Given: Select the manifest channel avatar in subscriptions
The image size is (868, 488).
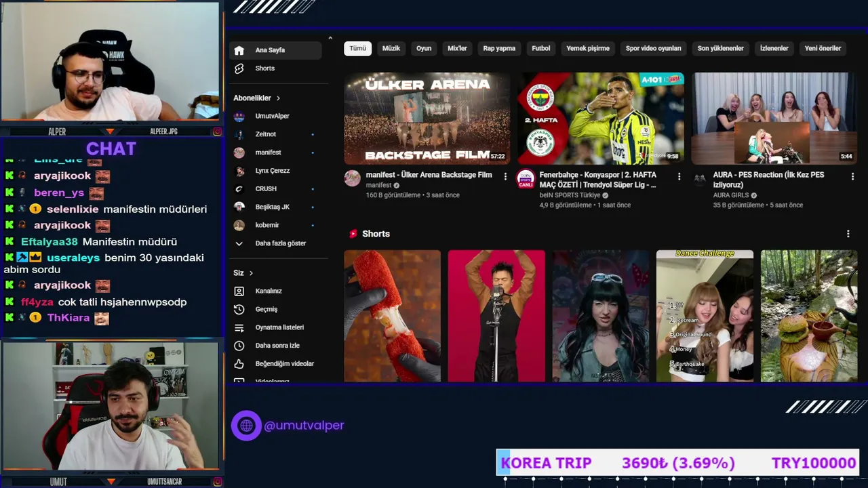Looking at the screenshot, I should coord(239,152).
